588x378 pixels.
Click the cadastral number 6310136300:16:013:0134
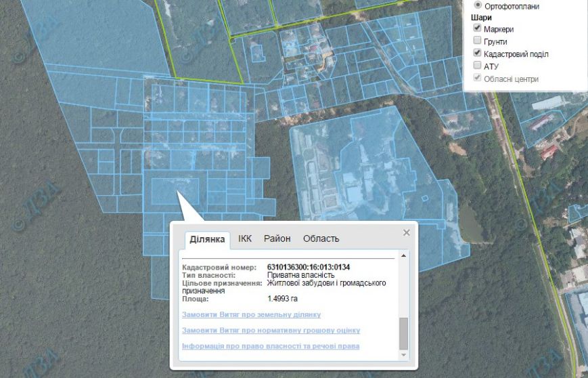[308, 267]
